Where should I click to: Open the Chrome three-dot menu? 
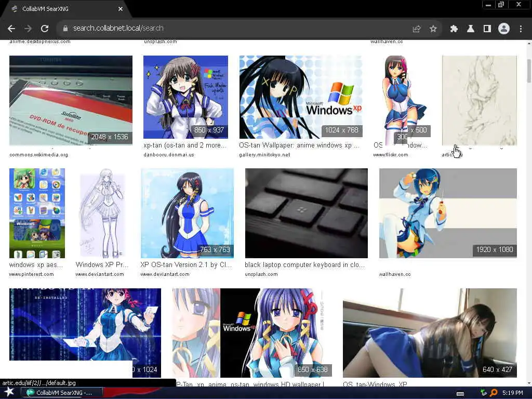pyautogui.click(x=521, y=29)
